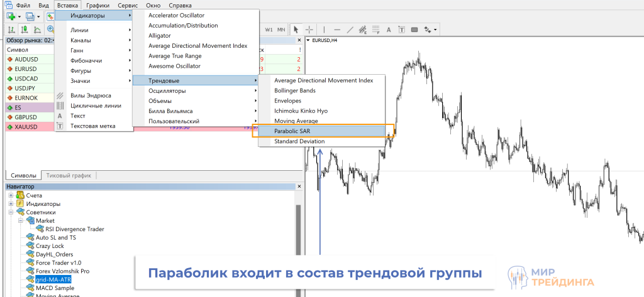Click the MetaTrader application icon
The image size is (644, 297).
pos(8,5)
